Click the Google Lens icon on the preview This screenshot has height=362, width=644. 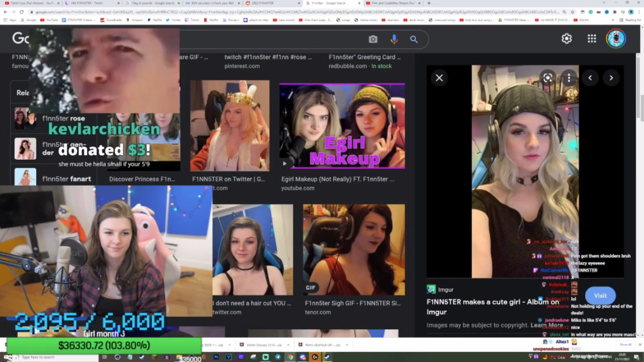tap(547, 78)
